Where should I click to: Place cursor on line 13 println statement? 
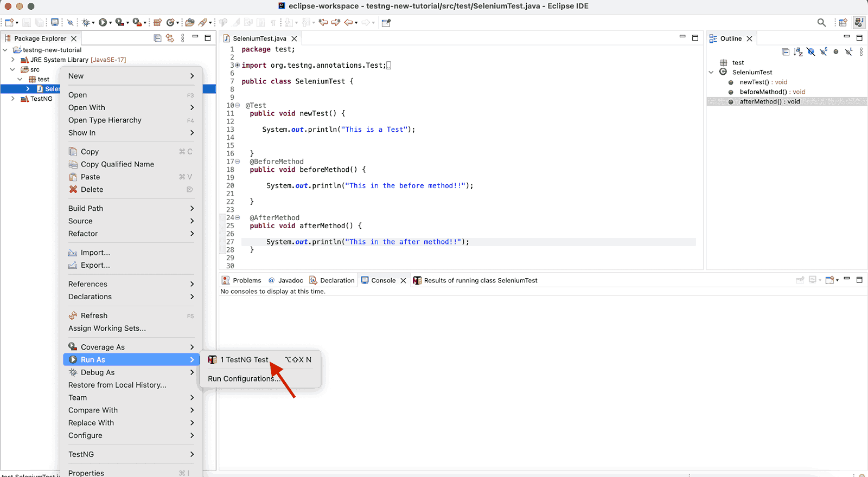pyautogui.click(x=339, y=130)
